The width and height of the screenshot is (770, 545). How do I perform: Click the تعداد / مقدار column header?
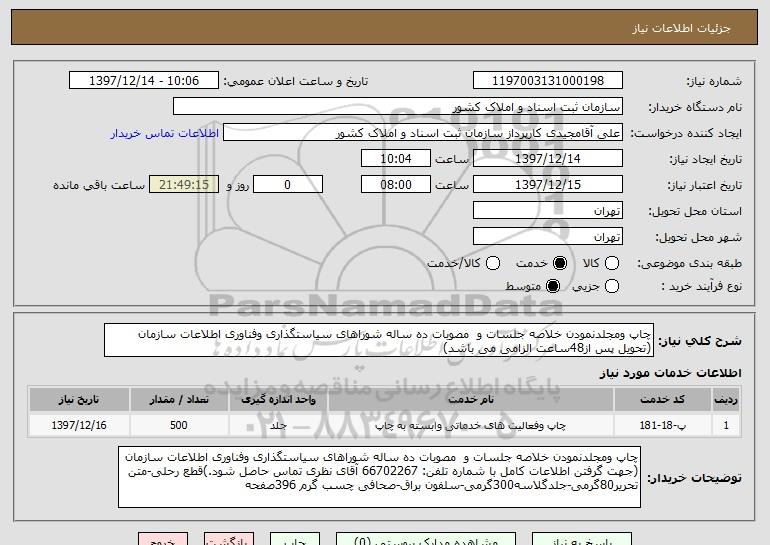tap(179, 399)
